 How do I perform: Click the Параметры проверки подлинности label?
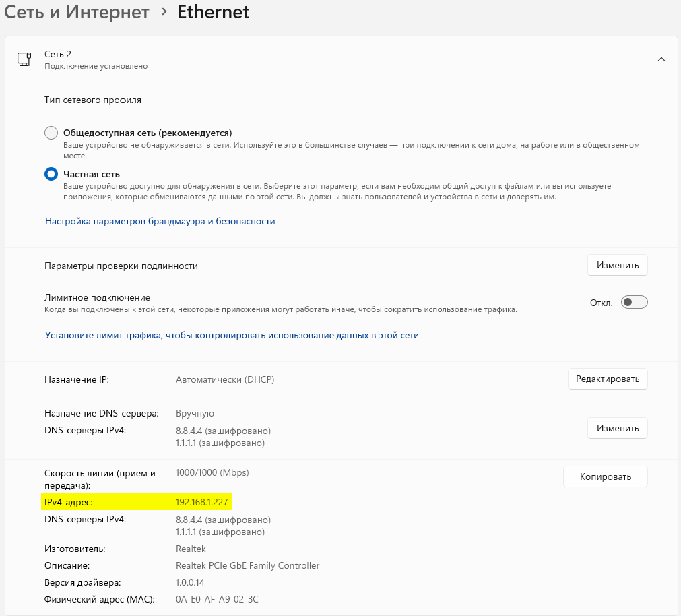tap(121, 266)
